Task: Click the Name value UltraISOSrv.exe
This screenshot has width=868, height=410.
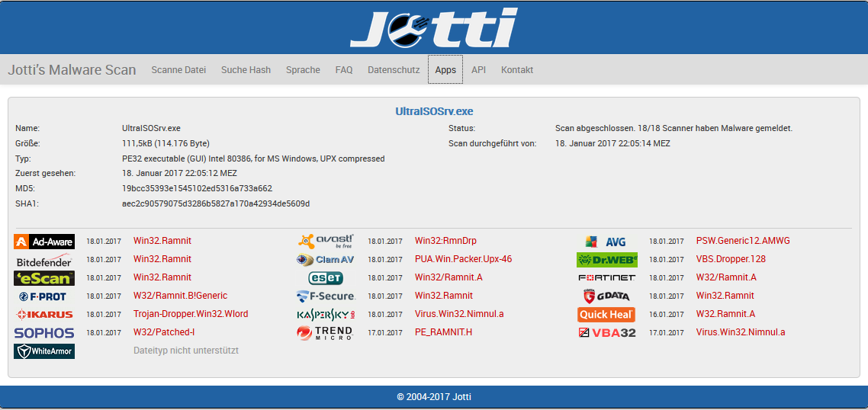Action: coord(151,128)
